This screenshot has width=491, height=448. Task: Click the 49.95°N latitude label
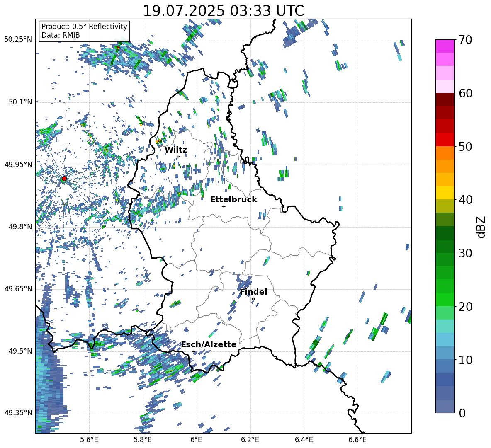18,165
